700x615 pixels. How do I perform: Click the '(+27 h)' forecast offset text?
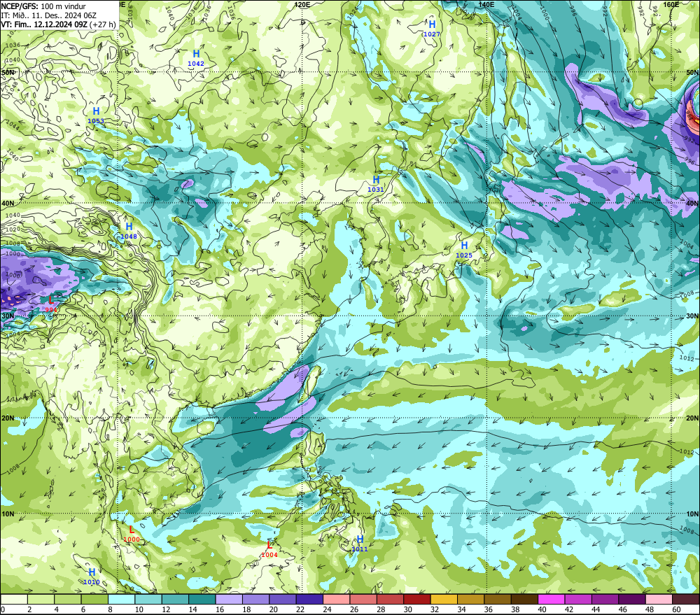(103, 24)
